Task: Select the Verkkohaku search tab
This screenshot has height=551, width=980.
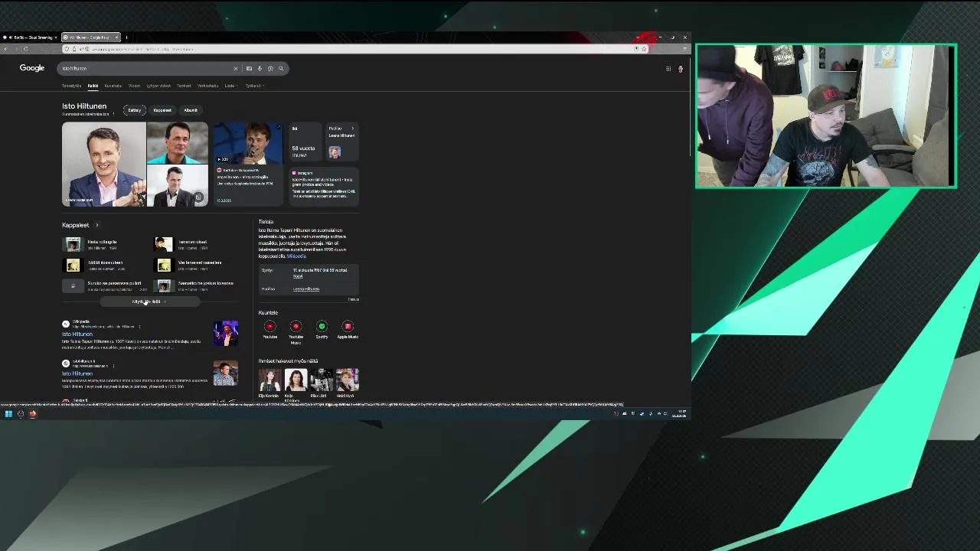Action: [x=207, y=86]
